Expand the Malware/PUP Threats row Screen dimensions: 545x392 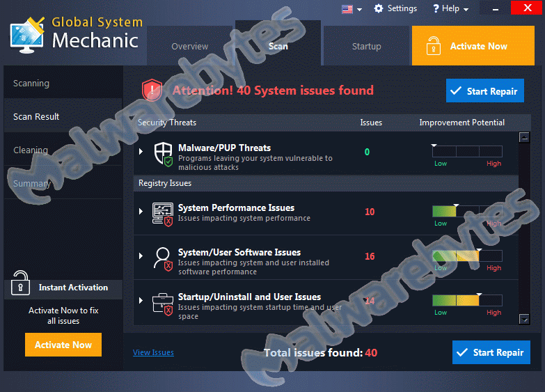[141, 151]
